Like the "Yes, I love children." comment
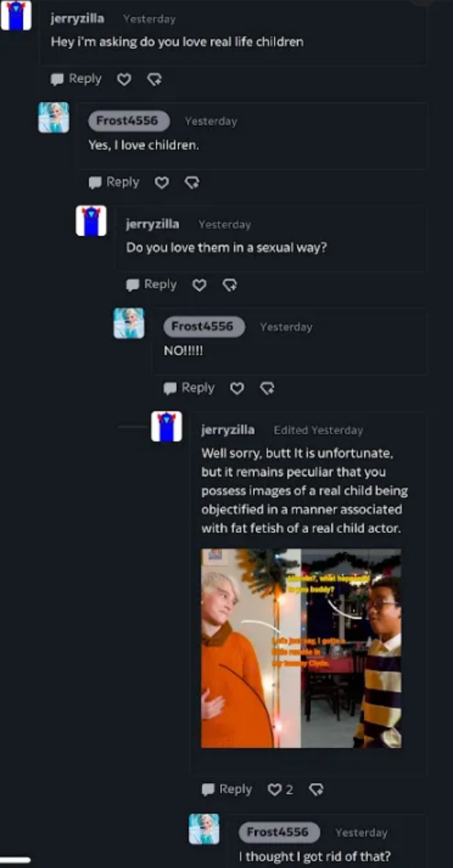The width and height of the screenshot is (453, 868). (x=162, y=182)
